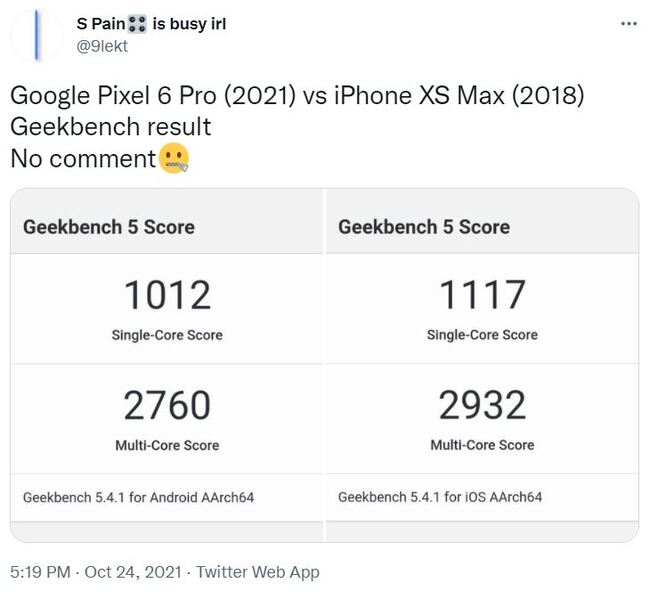Open the left Geekbench image for Android
Image resolution: width=650 pixels, height=591 pixels.
[x=166, y=365]
